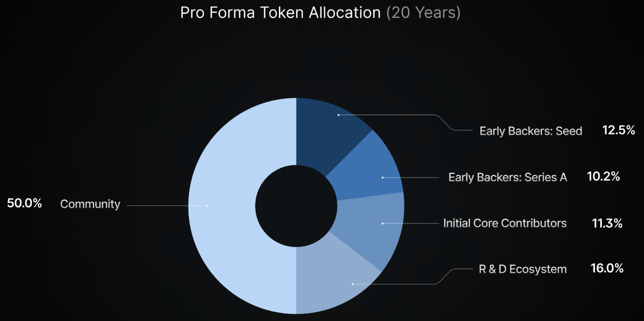Click the Initial Core Contributors label
Viewport: 644px width, 321px height.
[505, 223]
